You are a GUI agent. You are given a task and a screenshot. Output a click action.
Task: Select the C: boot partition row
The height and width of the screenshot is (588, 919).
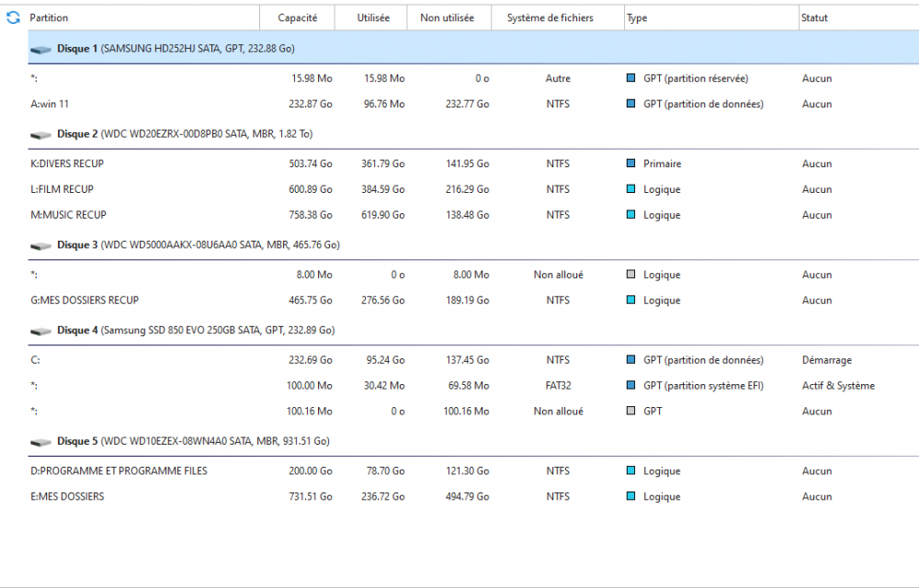pos(36,360)
